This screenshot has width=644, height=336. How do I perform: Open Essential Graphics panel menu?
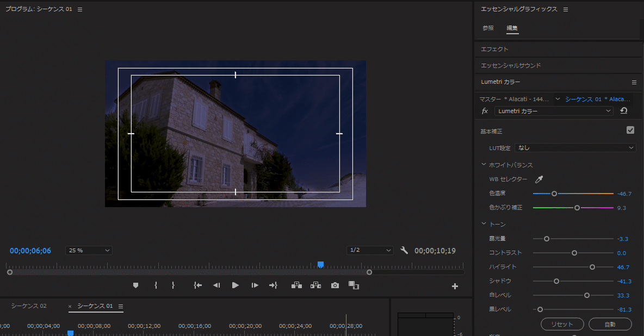point(566,9)
